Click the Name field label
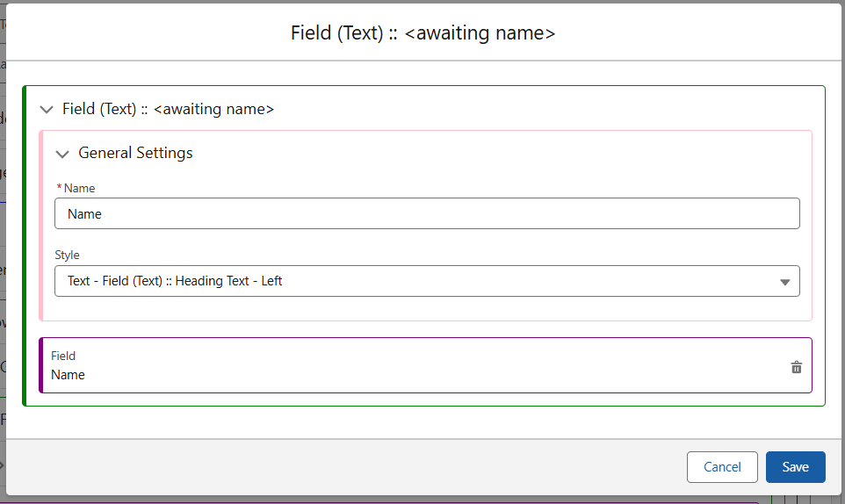 pyautogui.click(x=79, y=188)
